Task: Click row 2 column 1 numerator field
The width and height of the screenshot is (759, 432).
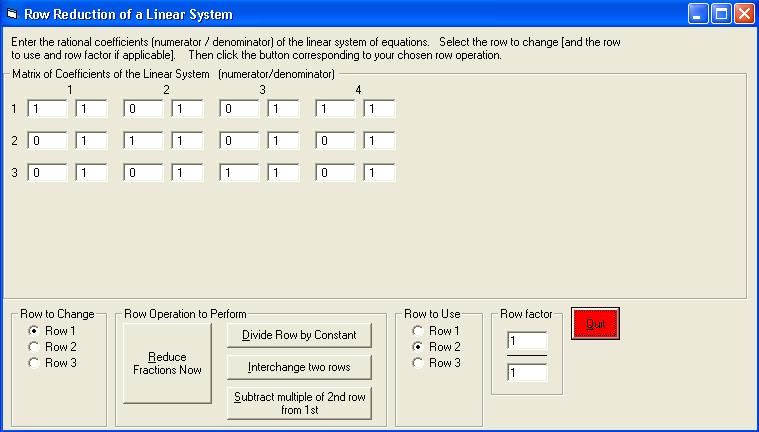Action: [x=47, y=141]
